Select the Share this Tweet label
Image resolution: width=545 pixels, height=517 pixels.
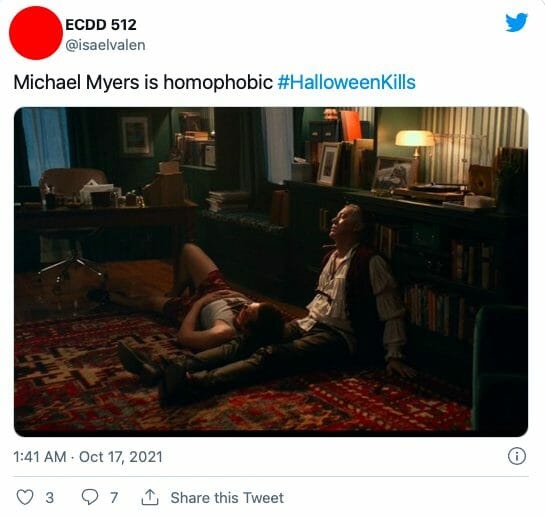[227, 498]
